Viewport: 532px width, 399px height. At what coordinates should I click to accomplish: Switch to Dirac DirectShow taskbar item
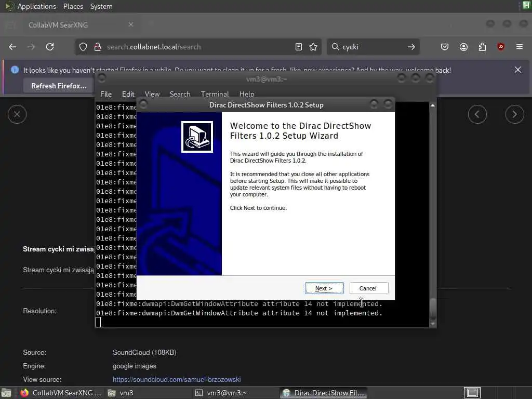coord(324,393)
